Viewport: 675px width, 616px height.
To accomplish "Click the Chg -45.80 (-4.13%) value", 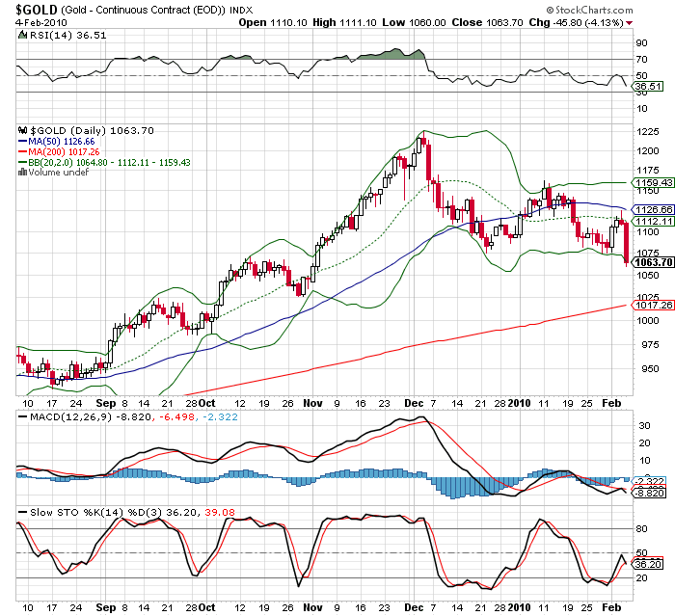I will [576, 23].
